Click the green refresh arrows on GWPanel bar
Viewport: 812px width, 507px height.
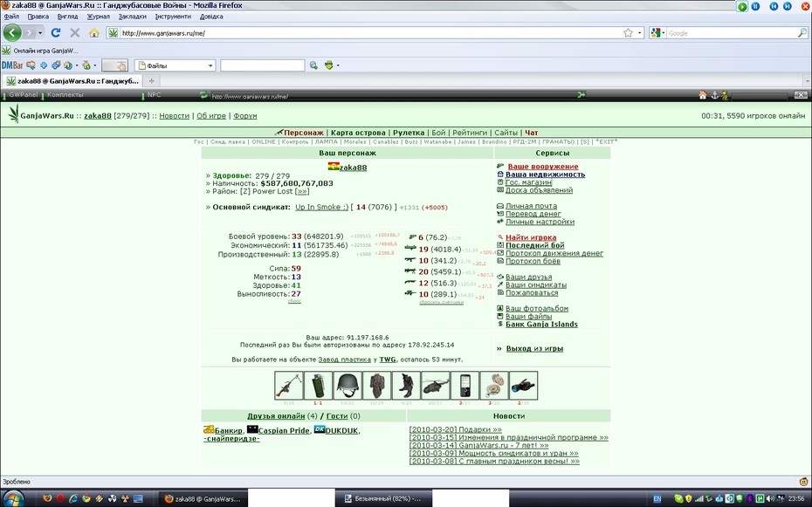point(203,95)
